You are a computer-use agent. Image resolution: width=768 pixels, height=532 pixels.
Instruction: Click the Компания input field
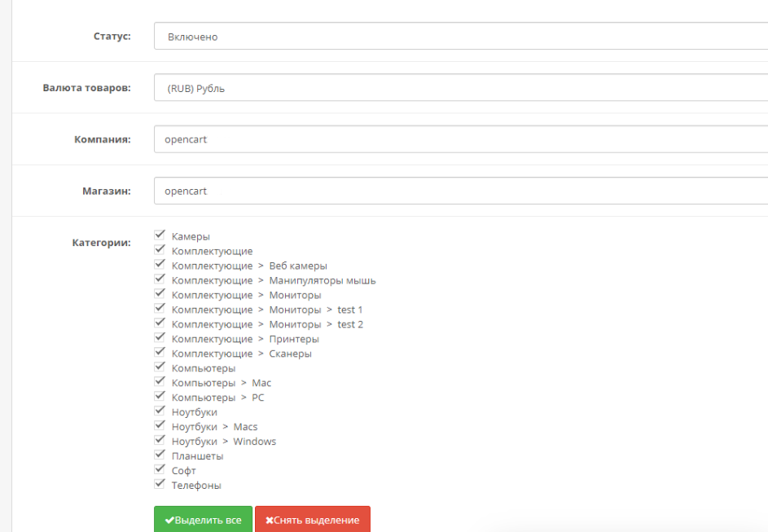460,139
